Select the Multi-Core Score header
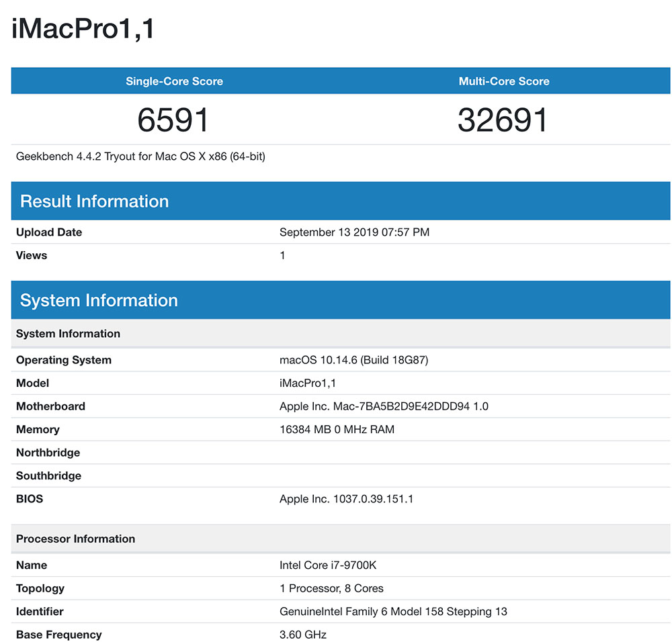The height and width of the screenshot is (642, 672). pos(504,81)
